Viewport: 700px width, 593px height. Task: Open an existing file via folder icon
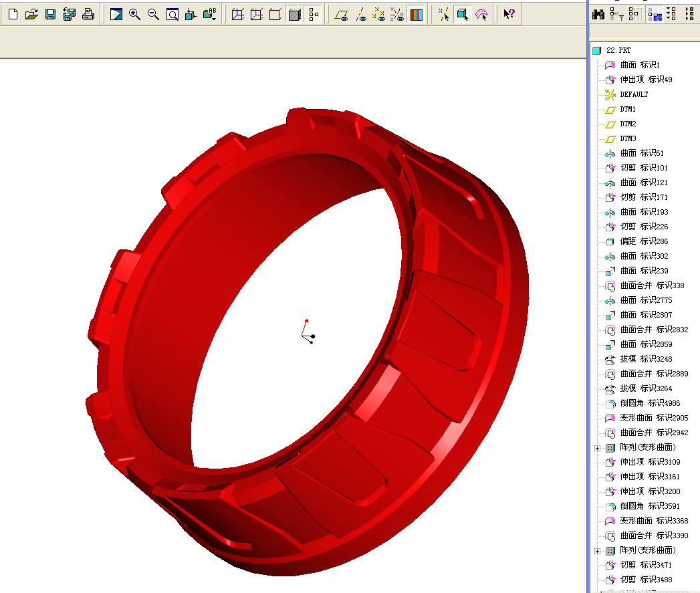(x=31, y=15)
